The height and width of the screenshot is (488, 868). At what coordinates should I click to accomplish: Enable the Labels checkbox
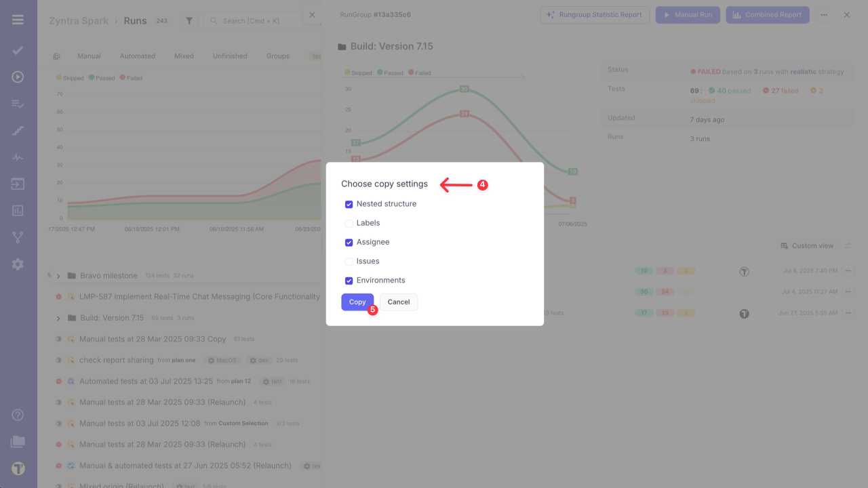coord(349,223)
